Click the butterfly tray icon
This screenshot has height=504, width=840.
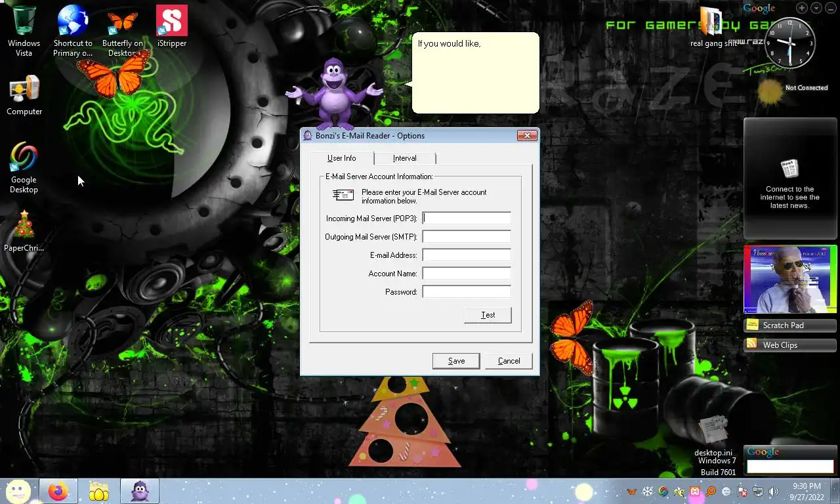631,492
